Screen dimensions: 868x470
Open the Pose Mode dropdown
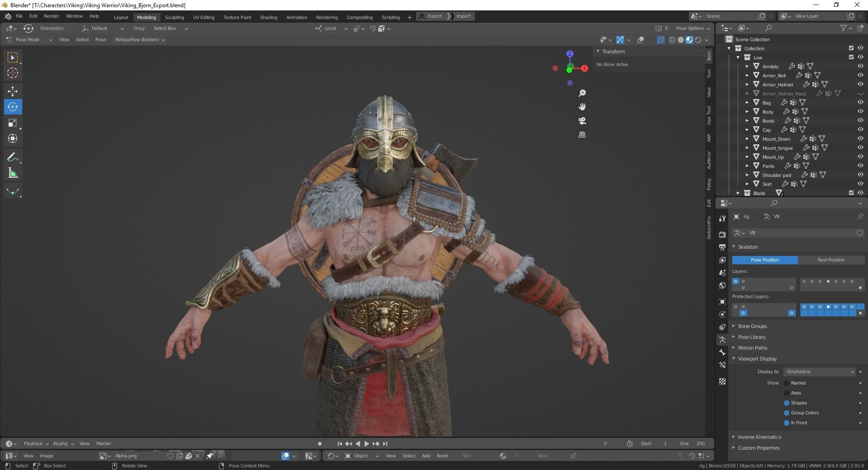29,40
